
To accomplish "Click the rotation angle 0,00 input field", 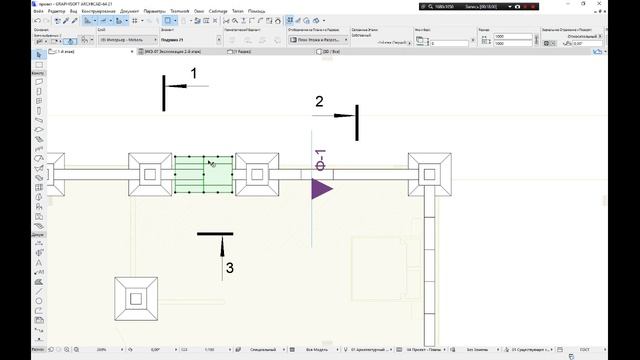I will (587, 43).
